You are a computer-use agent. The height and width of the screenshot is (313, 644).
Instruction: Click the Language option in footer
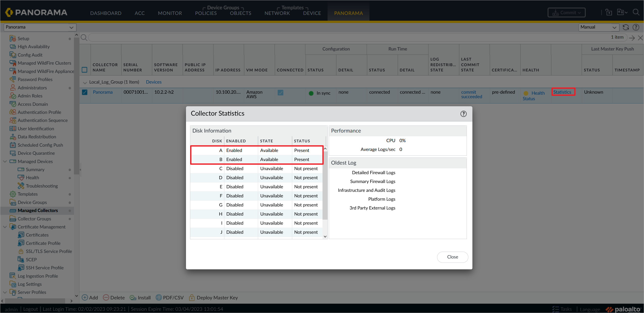590,309
